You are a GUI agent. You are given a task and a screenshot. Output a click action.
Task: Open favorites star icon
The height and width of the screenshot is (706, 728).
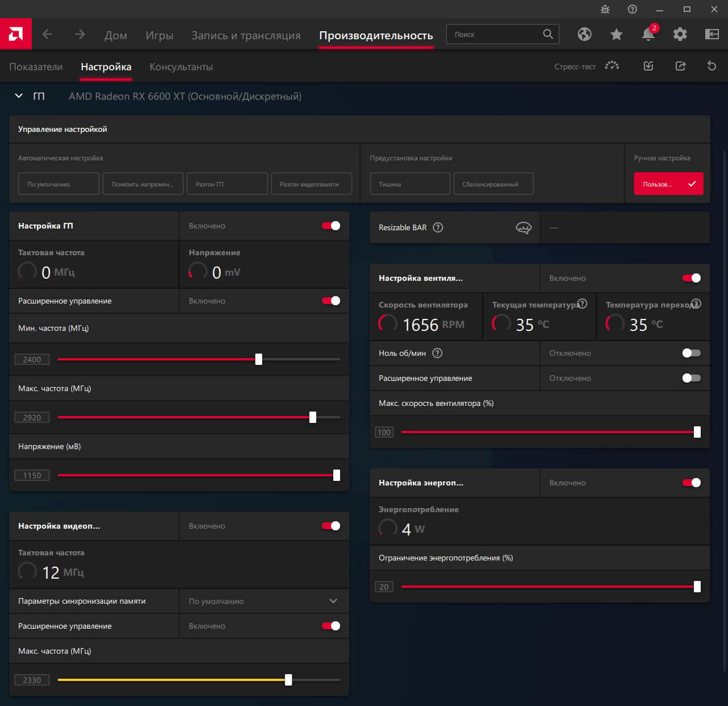click(617, 35)
